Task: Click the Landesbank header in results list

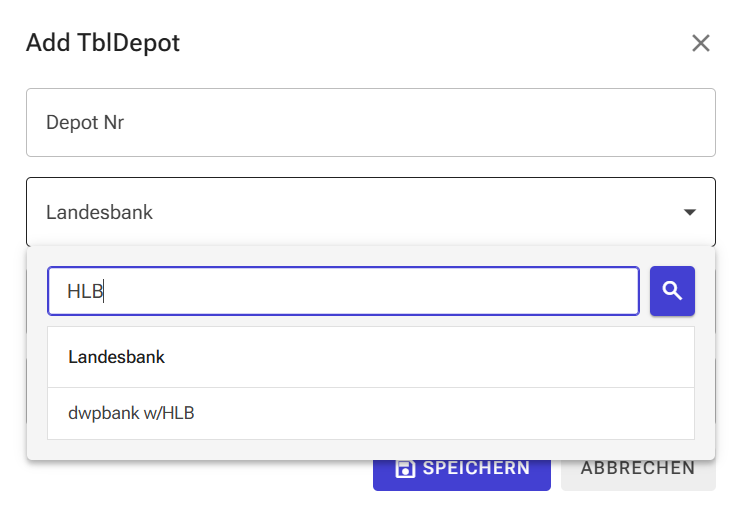Action: click(x=117, y=357)
